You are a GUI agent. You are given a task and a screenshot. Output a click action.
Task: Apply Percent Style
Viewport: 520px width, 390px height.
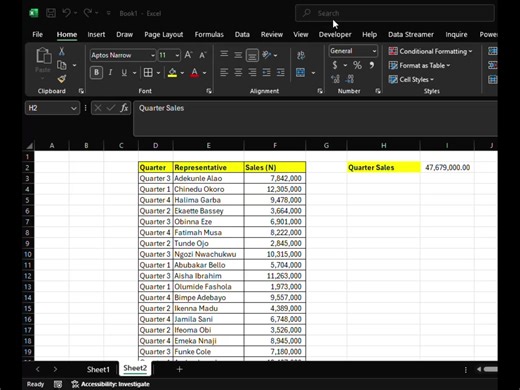point(357,65)
